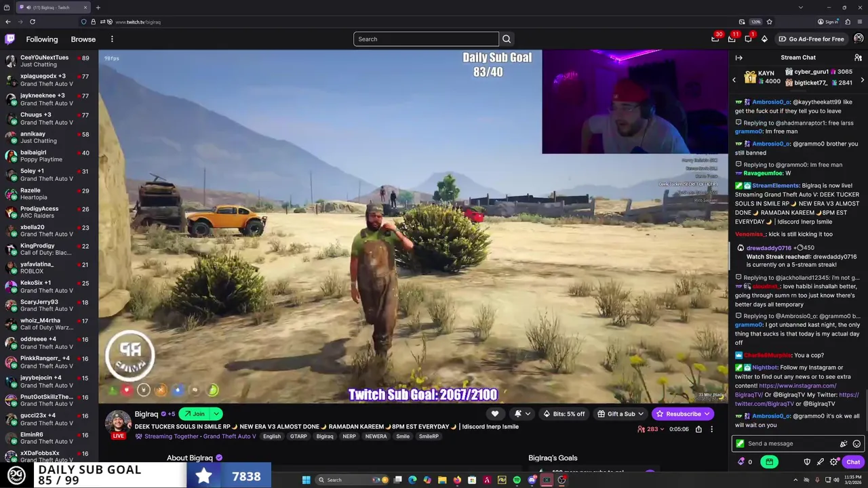868x488 pixels.
Task: Select the GTARP tag
Action: [x=298, y=436]
